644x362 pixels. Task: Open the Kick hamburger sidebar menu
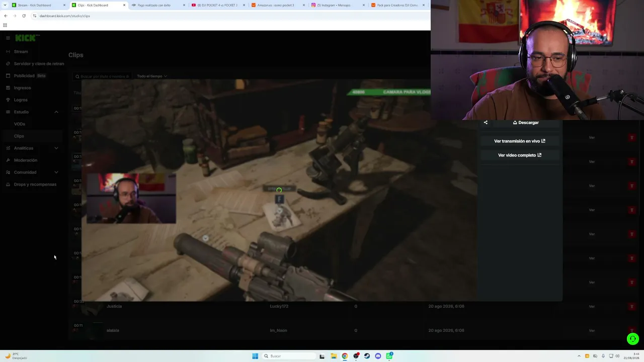tap(8, 38)
